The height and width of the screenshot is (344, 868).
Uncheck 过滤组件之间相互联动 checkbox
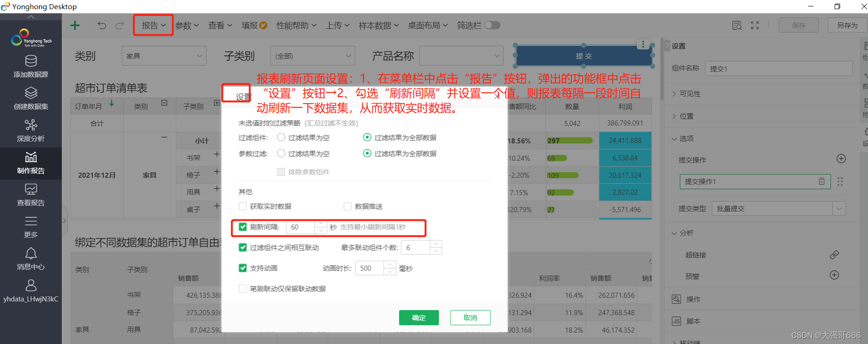[x=243, y=247]
